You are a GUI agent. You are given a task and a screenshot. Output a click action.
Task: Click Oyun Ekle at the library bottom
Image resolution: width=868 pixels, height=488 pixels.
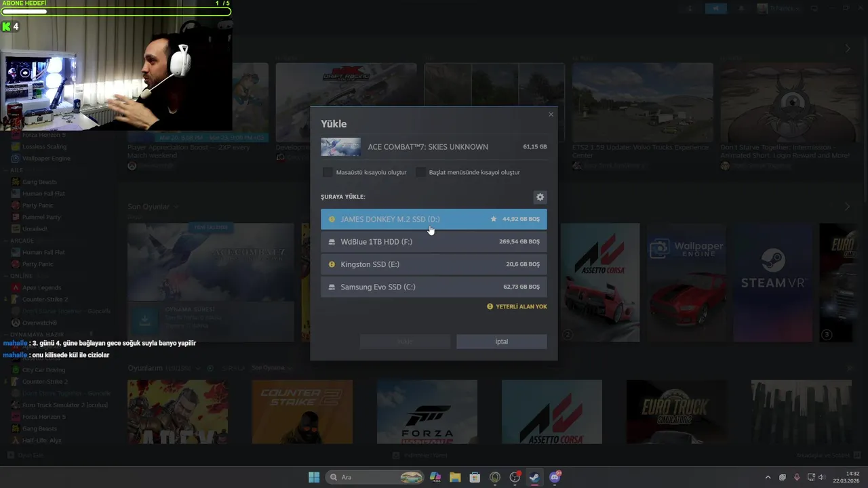[x=26, y=455]
